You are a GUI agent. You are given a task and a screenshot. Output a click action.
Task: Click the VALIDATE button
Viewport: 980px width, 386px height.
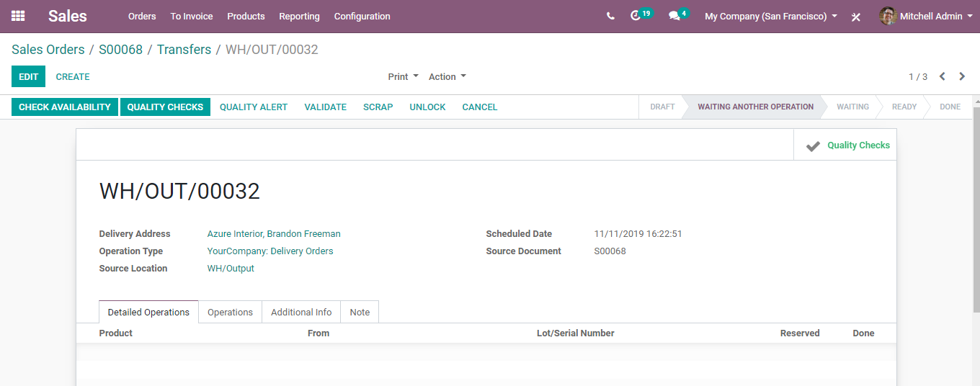326,107
